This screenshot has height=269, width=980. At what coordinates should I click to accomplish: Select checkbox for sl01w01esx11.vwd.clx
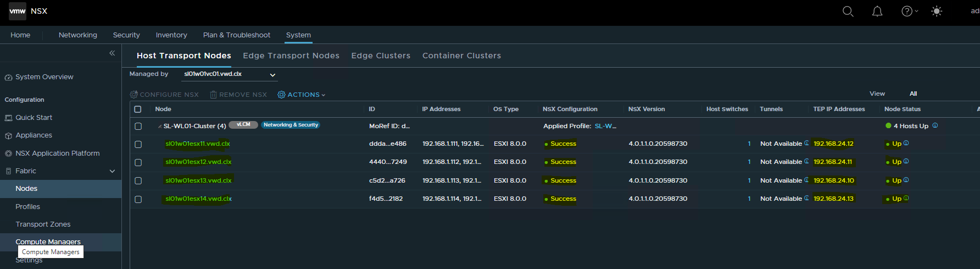click(138, 144)
